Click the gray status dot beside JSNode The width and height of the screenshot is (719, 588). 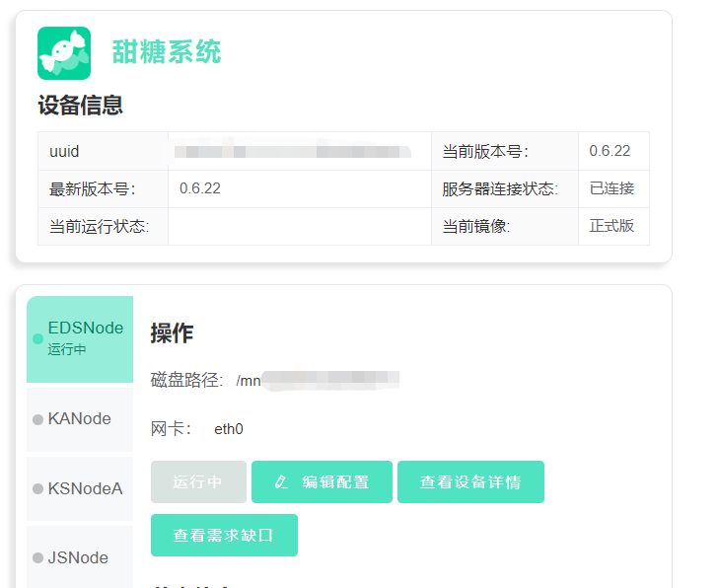pyautogui.click(x=38, y=558)
